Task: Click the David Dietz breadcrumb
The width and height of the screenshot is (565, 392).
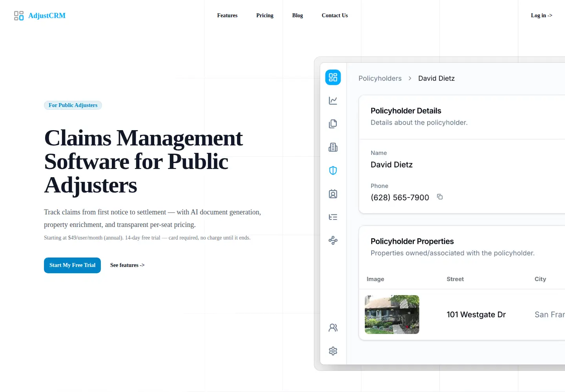Action: point(436,78)
